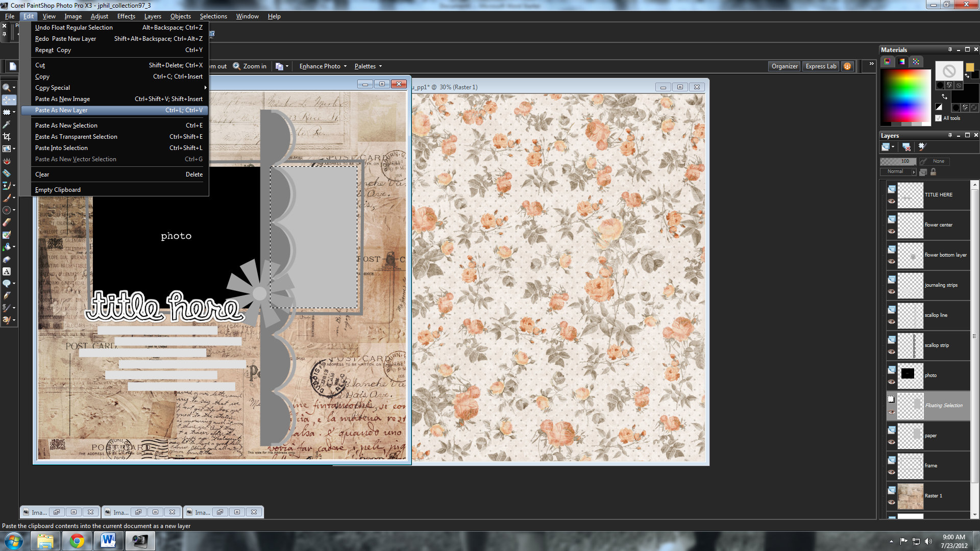The width and height of the screenshot is (980, 551).
Task: Click the Express Lab button
Action: [x=820, y=66]
